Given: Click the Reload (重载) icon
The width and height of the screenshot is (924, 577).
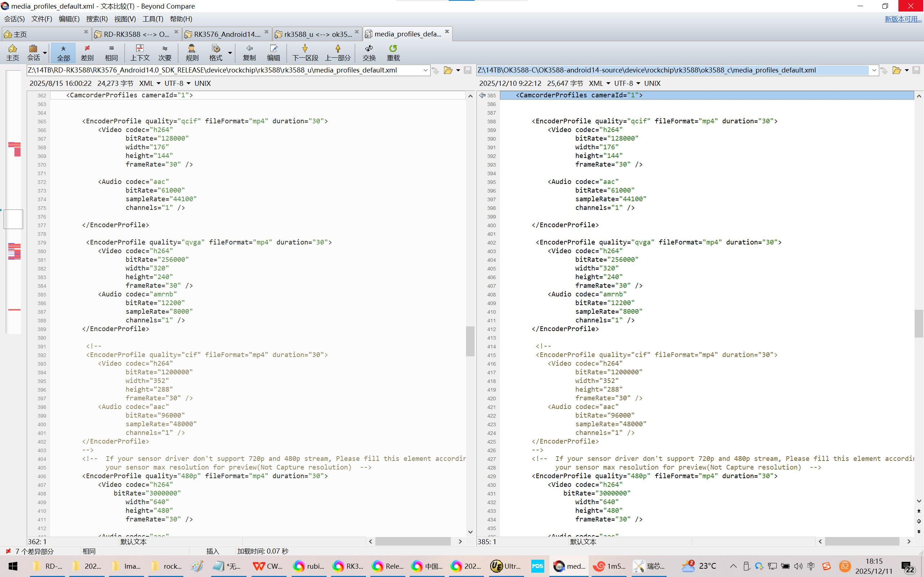Looking at the screenshot, I should click(x=393, y=49).
